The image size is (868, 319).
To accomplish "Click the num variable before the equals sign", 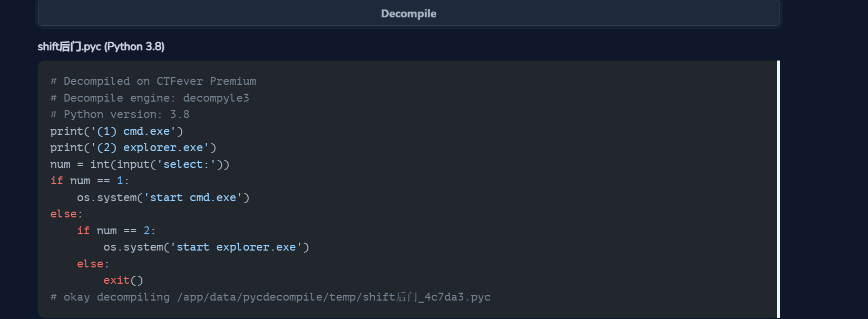I will (60, 164).
